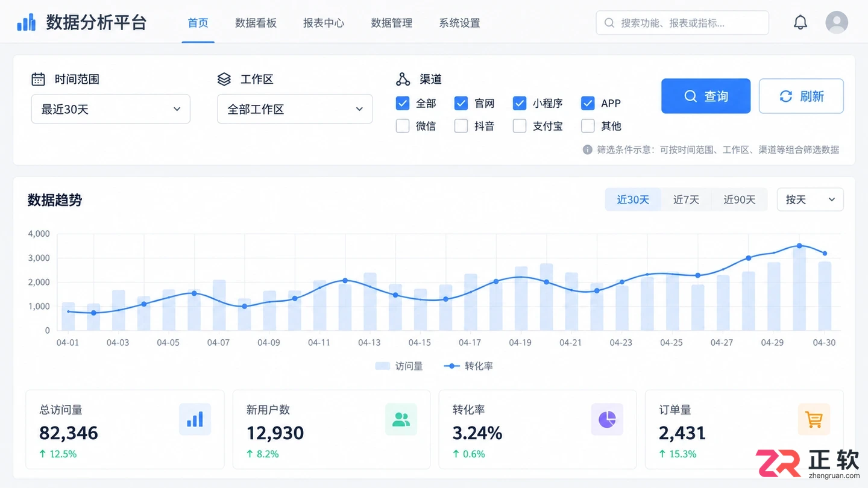Uncheck the APP channel checkbox
The image size is (868, 488).
[x=588, y=104]
